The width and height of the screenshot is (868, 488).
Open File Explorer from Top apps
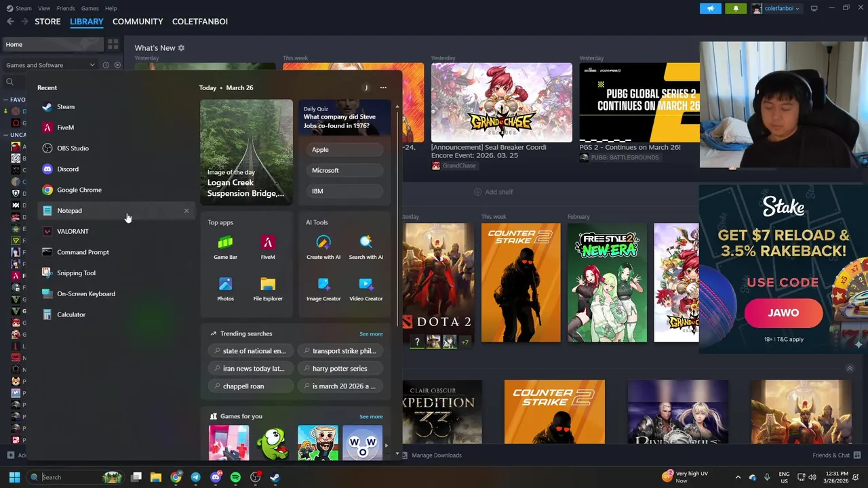point(268,289)
